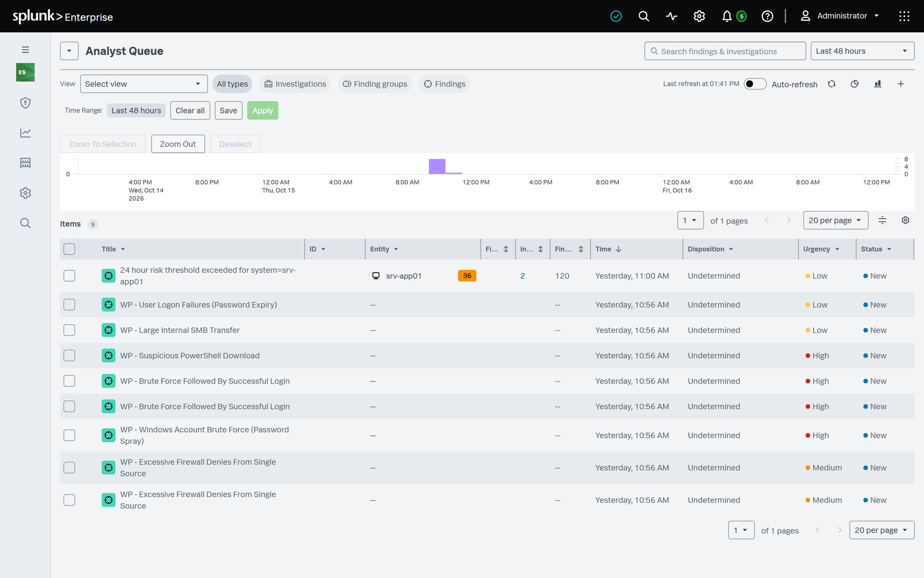The height and width of the screenshot is (578, 924).
Task: Open the help question mark icon
Action: click(767, 16)
